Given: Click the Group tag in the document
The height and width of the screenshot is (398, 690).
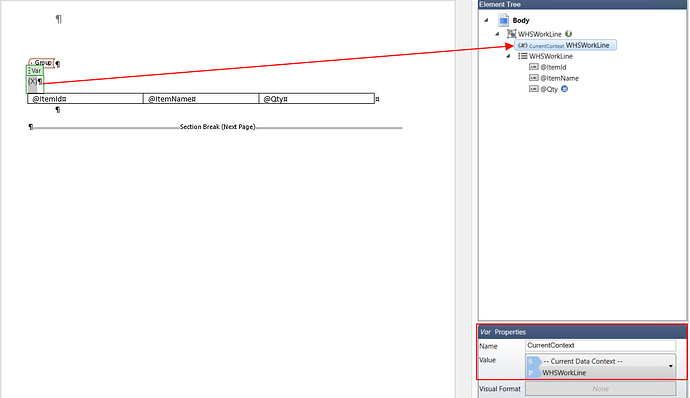Looking at the screenshot, I should (x=42, y=63).
